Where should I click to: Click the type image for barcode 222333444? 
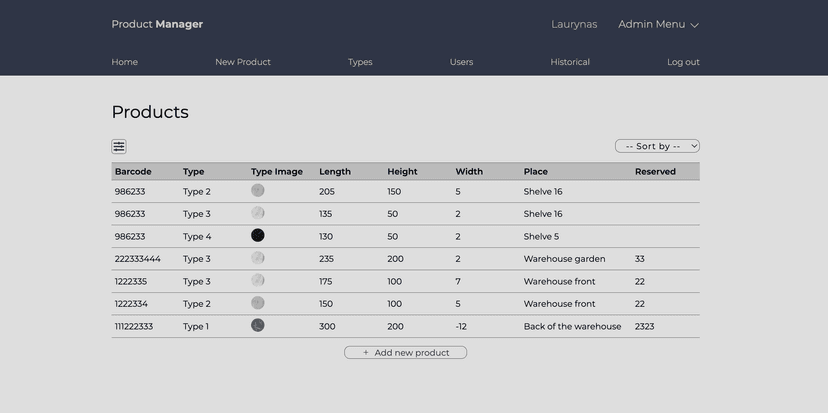tap(258, 258)
